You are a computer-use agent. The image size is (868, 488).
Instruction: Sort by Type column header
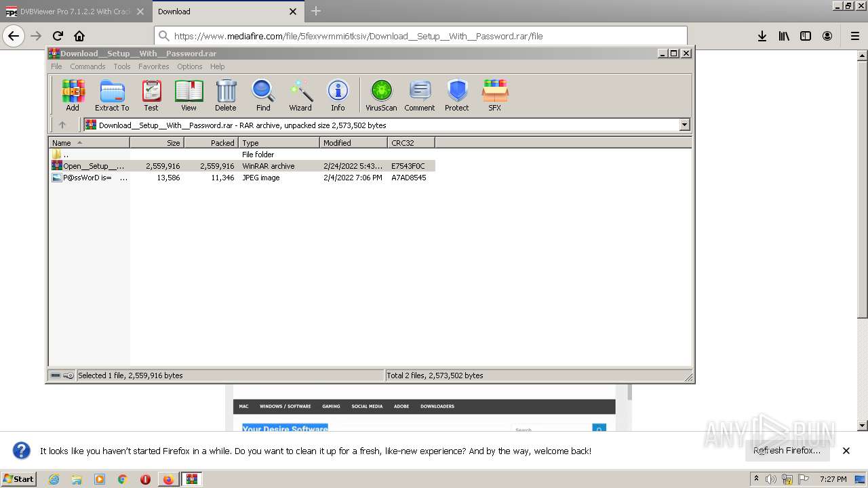coord(279,142)
